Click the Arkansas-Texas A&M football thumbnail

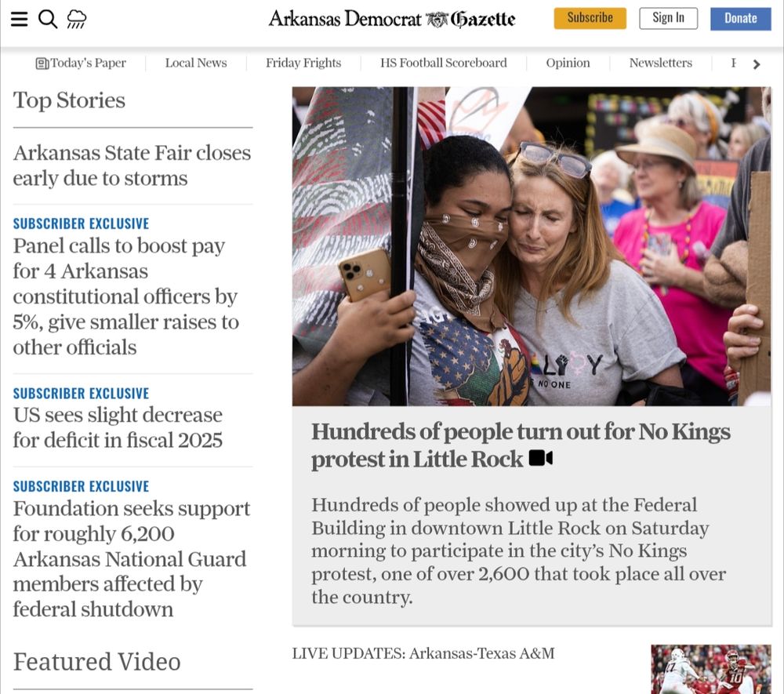tap(711, 669)
